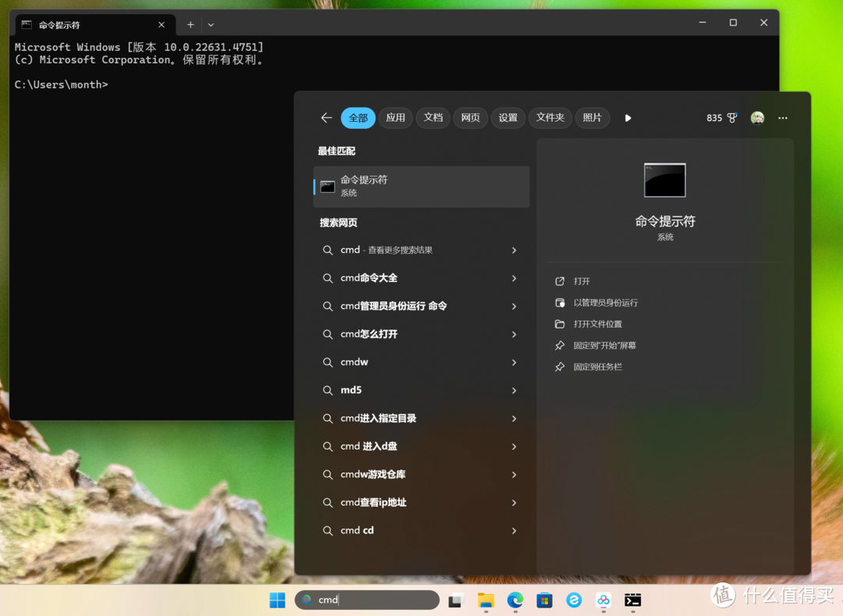Open Task View from the taskbar
Image resolution: width=843 pixels, height=616 pixels.
coord(456,600)
